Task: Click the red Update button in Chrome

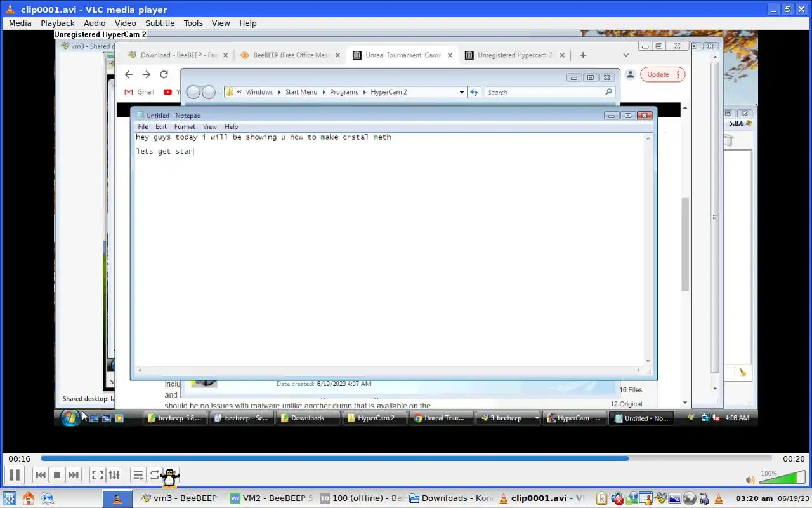Action: 663,74
